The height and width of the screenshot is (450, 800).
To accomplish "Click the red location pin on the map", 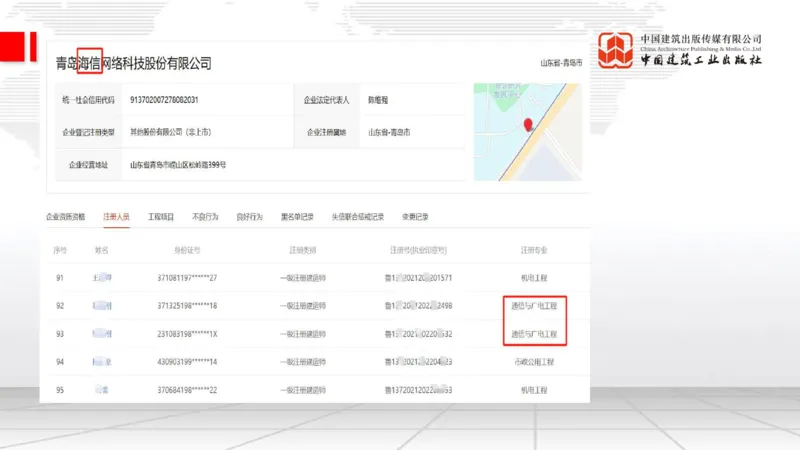I will [528, 124].
